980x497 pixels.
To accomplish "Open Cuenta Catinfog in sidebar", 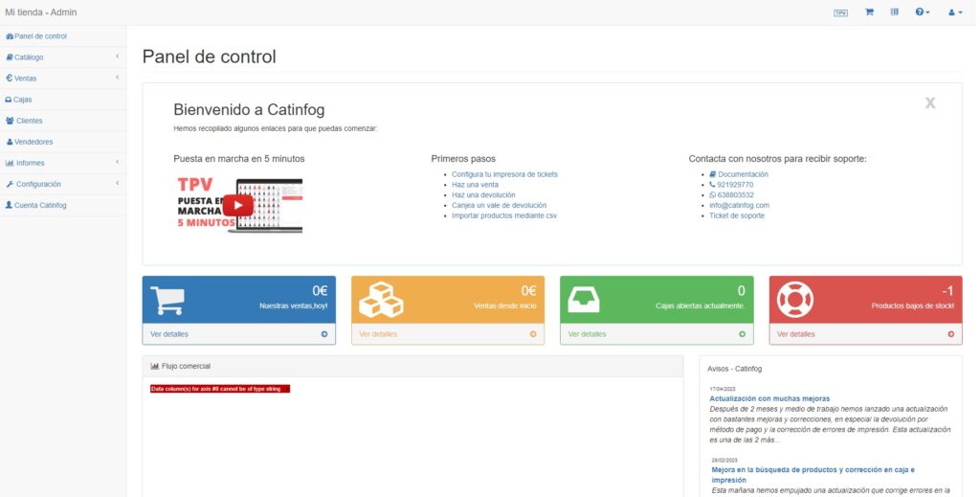I will (63, 205).
